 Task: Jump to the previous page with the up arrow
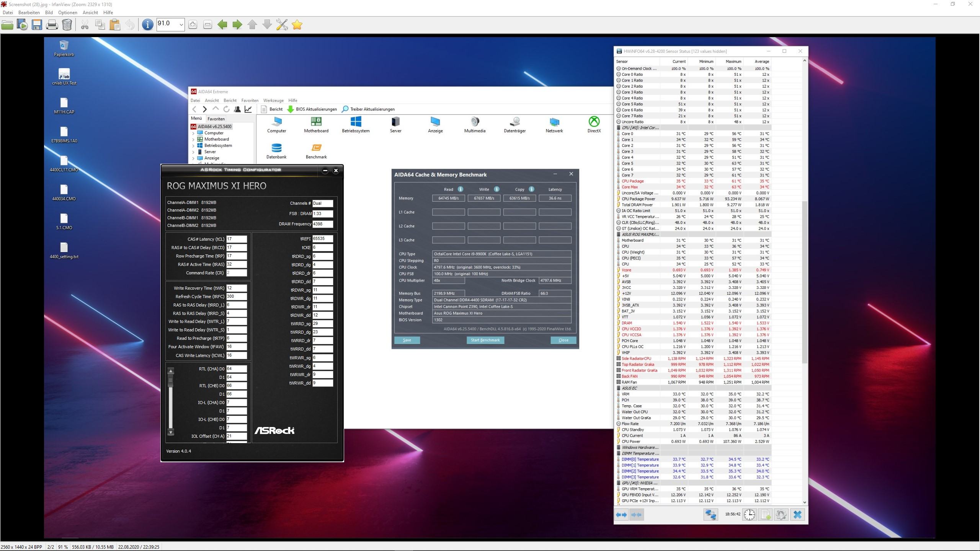pyautogui.click(x=252, y=25)
